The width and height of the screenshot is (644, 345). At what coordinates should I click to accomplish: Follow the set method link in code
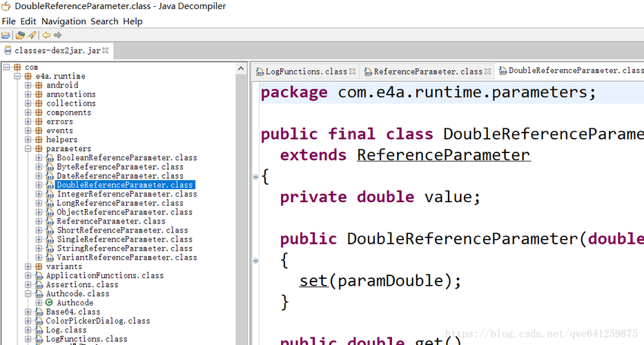point(313,281)
